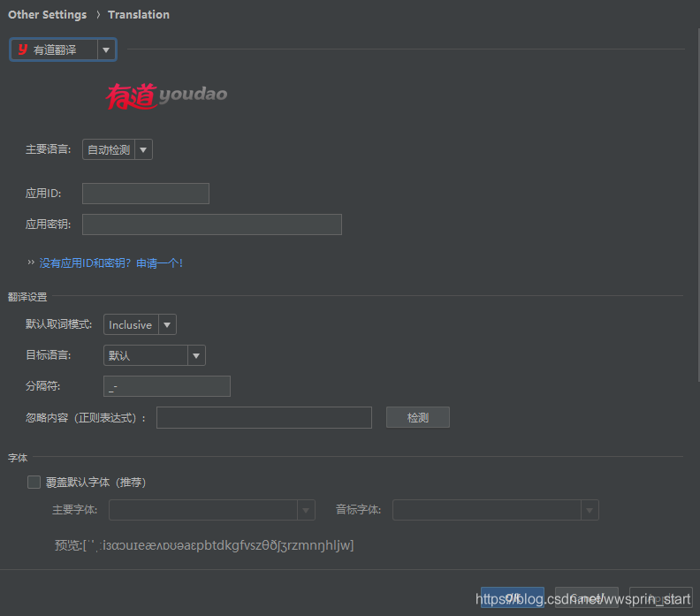The height and width of the screenshot is (616, 700).
Task: Open the 主要字体 font dropdown
Action: 212,510
